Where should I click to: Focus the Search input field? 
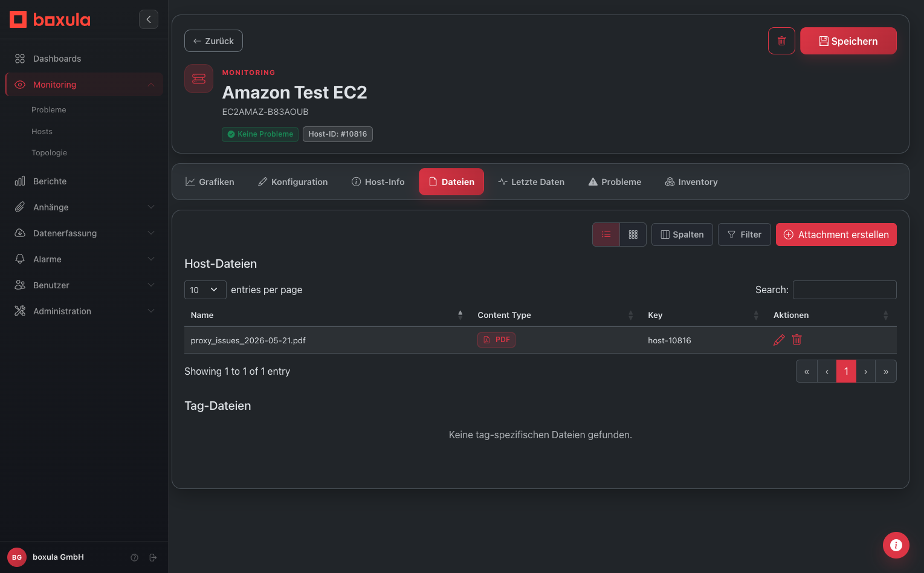pyautogui.click(x=845, y=290)
